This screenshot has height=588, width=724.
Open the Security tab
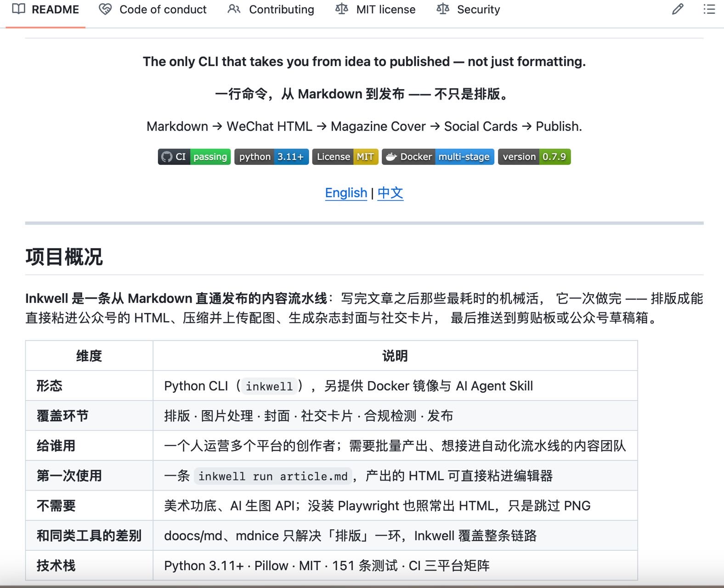[x=468, y=10]
